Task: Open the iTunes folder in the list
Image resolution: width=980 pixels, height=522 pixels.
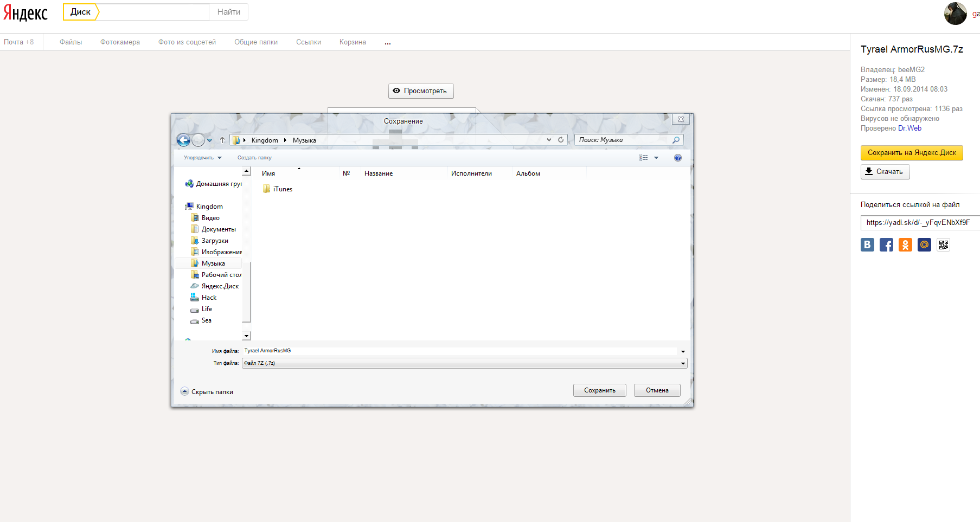Action: tap(278, 189)
